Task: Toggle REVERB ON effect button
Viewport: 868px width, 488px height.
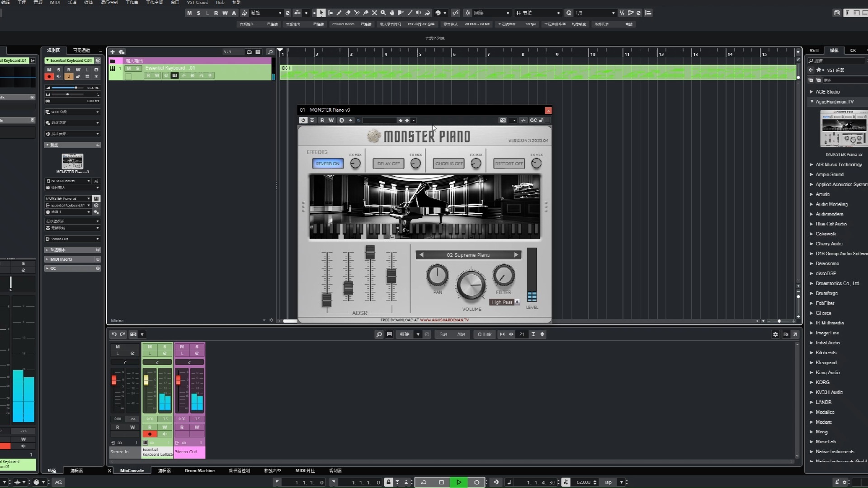Action: click(328, 164)
